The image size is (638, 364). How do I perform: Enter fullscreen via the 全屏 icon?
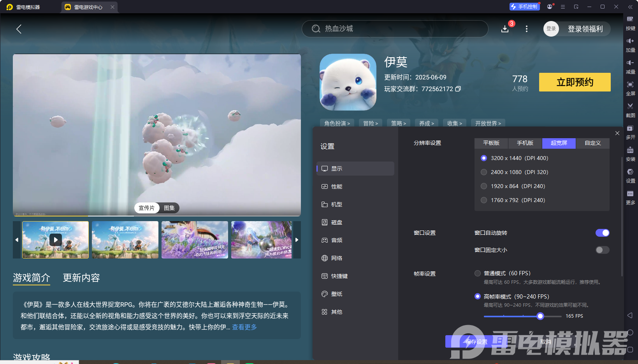pos(631,88)
